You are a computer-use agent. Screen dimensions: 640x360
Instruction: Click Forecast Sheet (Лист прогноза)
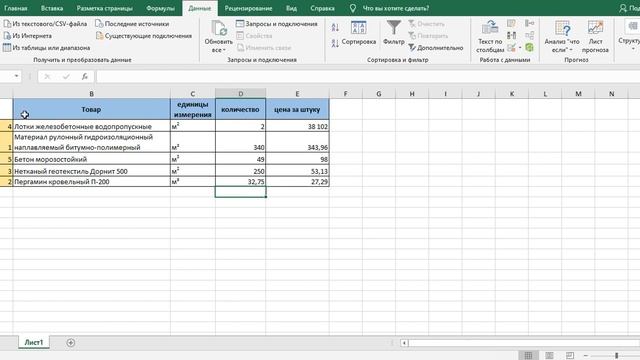pyautogui.click(x=595, y=37)
